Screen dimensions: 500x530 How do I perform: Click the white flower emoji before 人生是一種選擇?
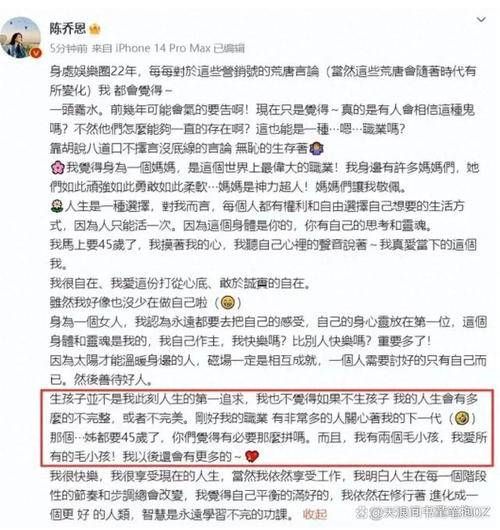pyautogui.click(x=57, y=206)
